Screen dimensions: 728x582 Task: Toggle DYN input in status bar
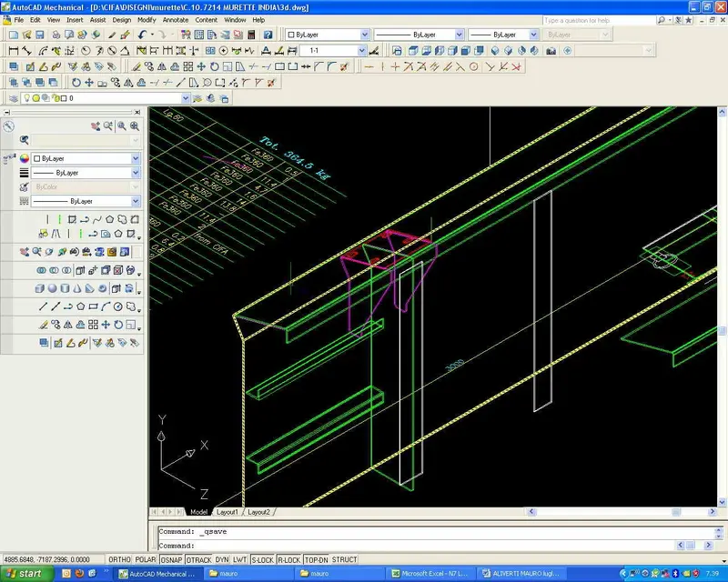tap(222, 560)
